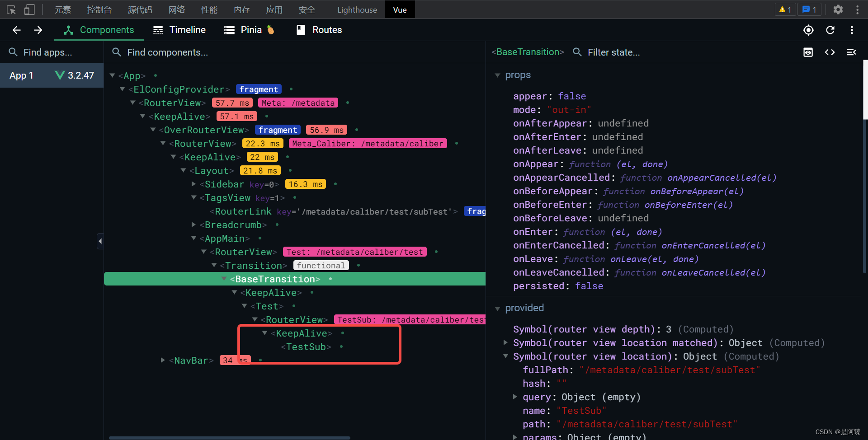The image size is (868, 440).
Task: Open Vue devtools more menu
Action: click(852, 30)
